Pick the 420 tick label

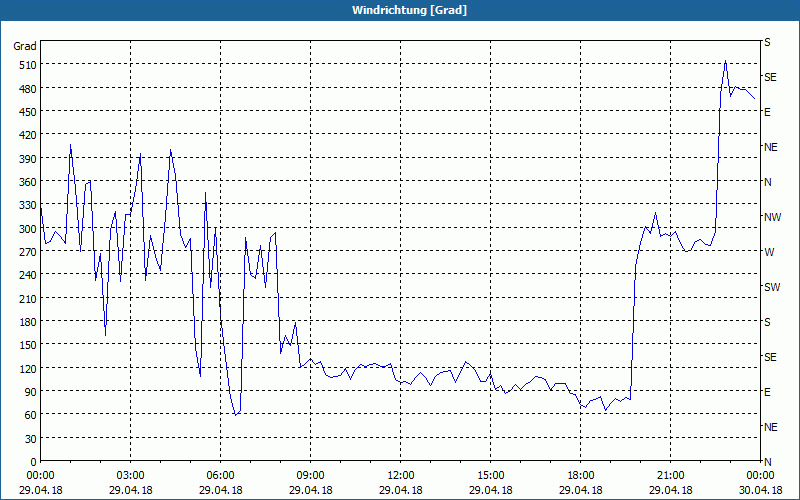point(28,135)
